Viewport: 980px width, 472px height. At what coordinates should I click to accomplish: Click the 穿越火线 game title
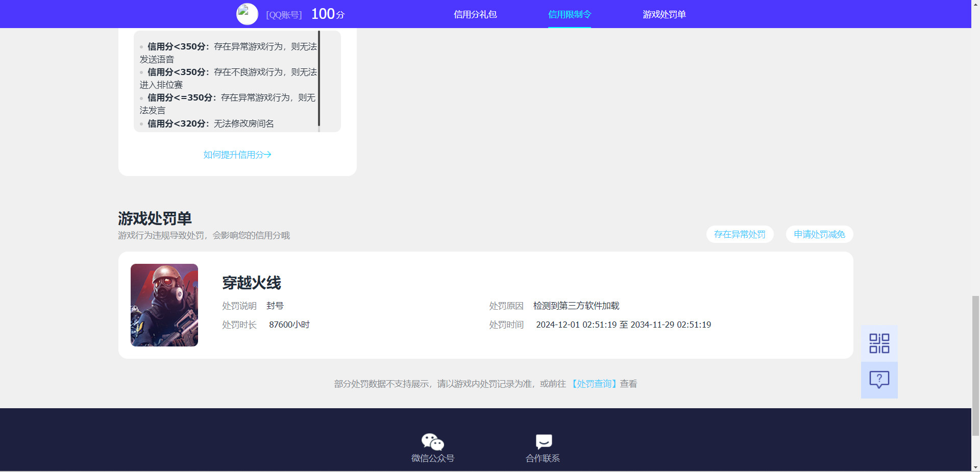tap(252, 283)
